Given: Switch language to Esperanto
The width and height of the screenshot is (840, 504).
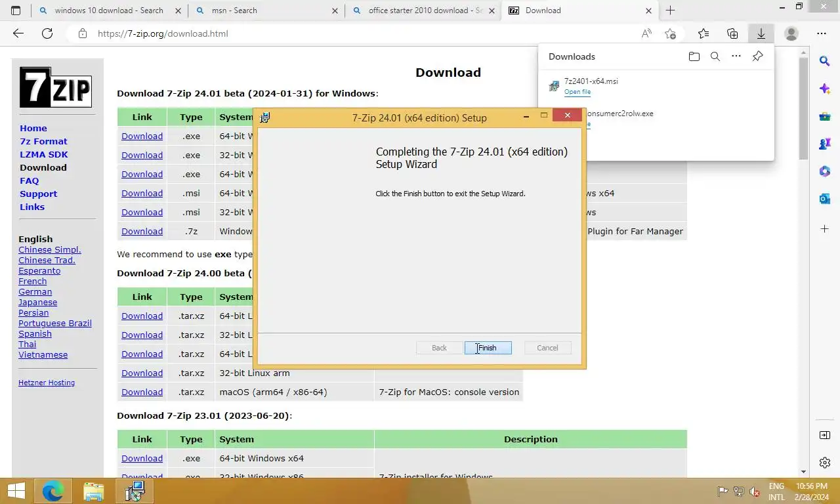Looking at the screenshot, I should pos(39,270).
